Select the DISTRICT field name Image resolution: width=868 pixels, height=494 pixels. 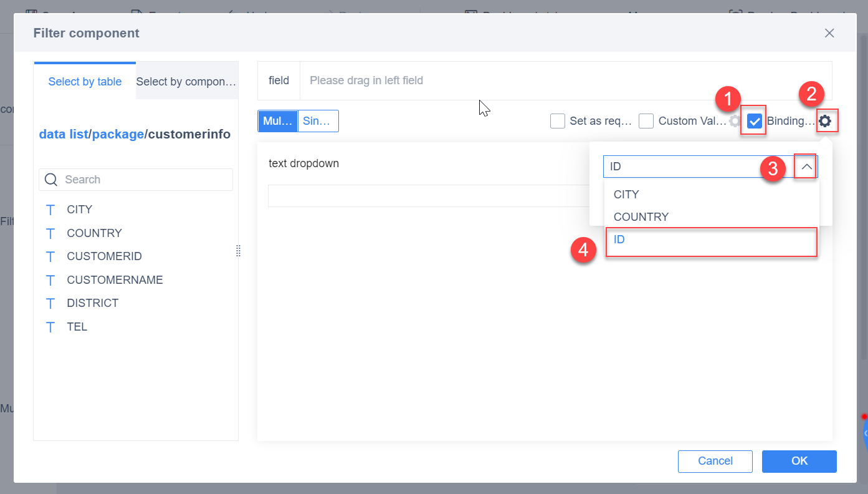93,303
